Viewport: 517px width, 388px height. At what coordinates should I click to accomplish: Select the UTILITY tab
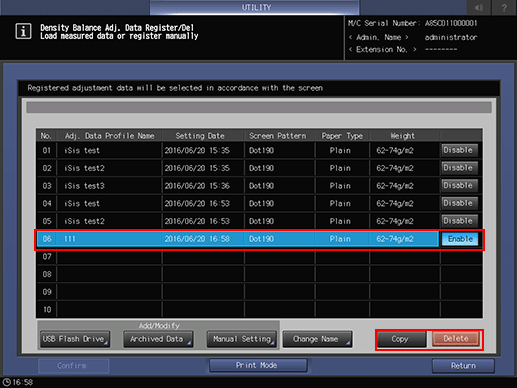(x=255, y=7)
